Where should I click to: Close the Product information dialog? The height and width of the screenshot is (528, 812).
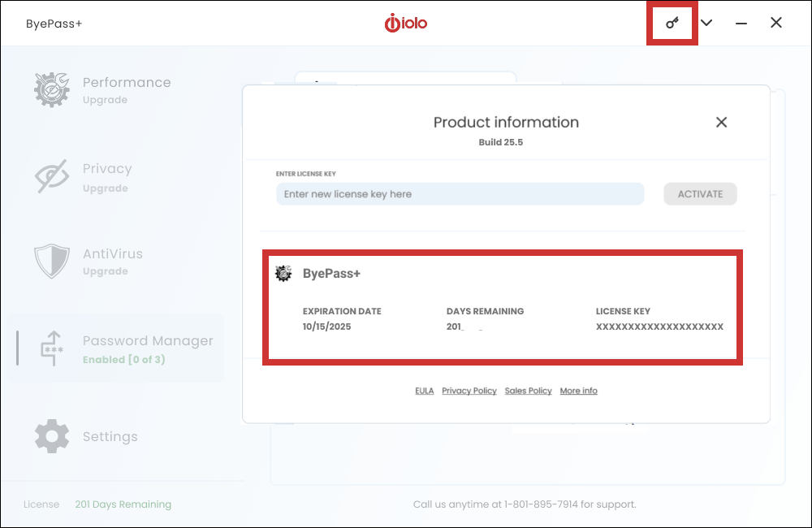point(721,123)
